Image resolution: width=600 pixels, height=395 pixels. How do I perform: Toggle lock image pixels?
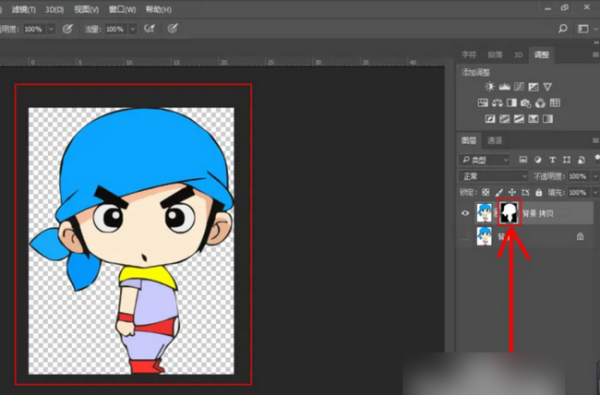(x=499, y=192)
